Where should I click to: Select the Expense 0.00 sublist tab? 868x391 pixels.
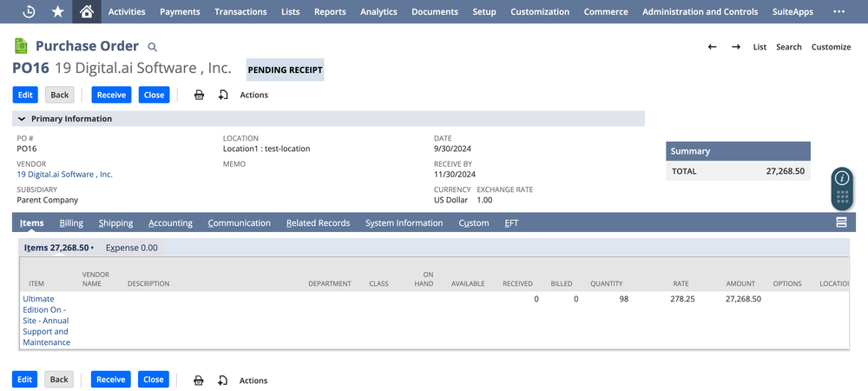(x=131, y=248)
